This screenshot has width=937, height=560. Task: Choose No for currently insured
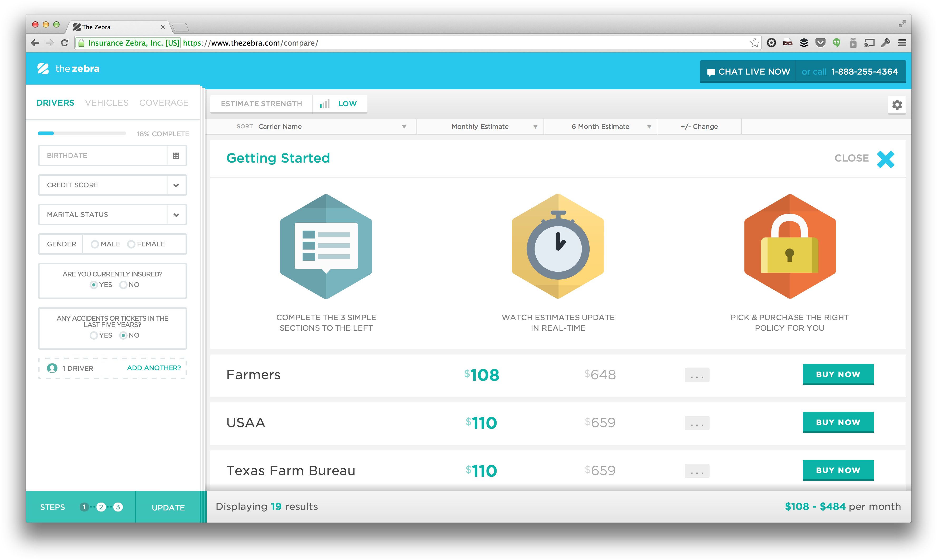pyautogui.click(x=123, y=285)
